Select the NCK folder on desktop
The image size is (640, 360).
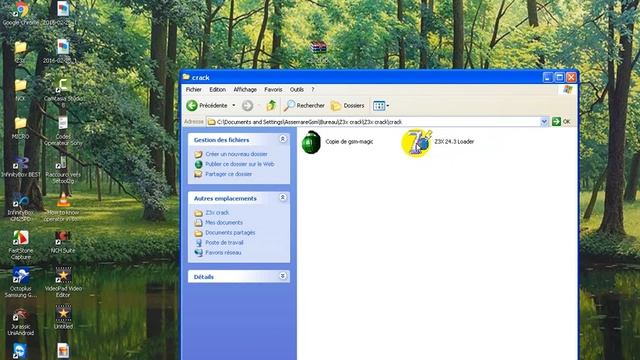point(20,90)
